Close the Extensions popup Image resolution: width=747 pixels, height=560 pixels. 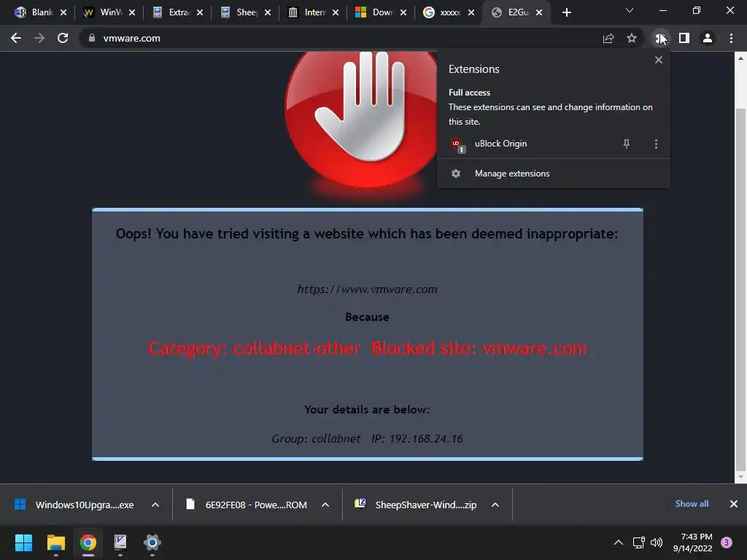659,60
